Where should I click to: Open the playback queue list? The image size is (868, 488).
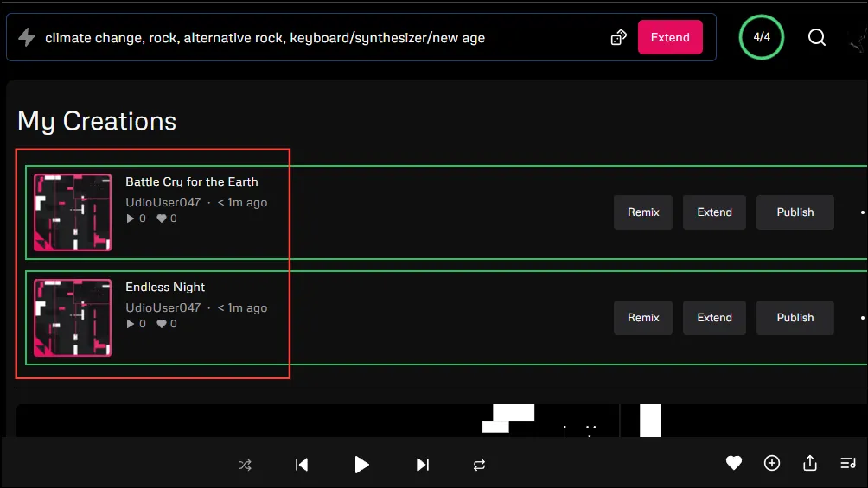pos(848,464)
